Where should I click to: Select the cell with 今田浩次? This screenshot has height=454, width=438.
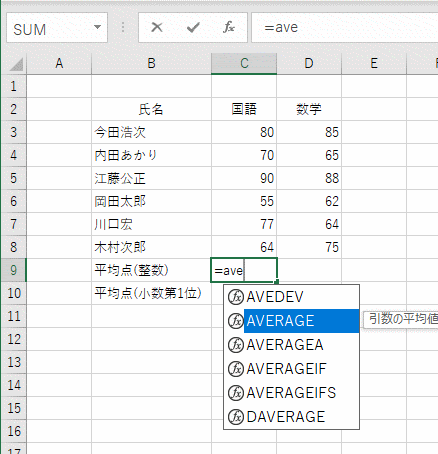pyautogui.click(x=151, y=132)
